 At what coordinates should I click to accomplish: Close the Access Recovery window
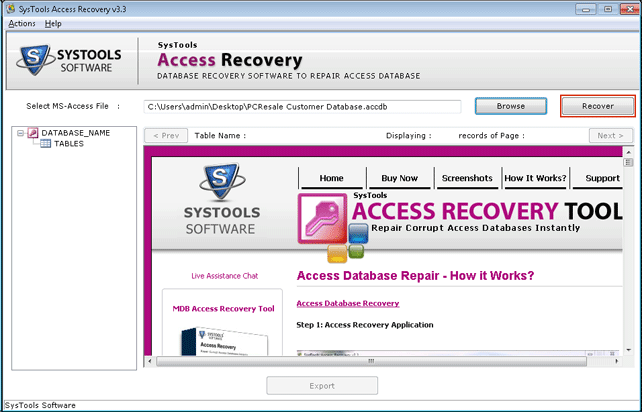click(x=630, y=9)
